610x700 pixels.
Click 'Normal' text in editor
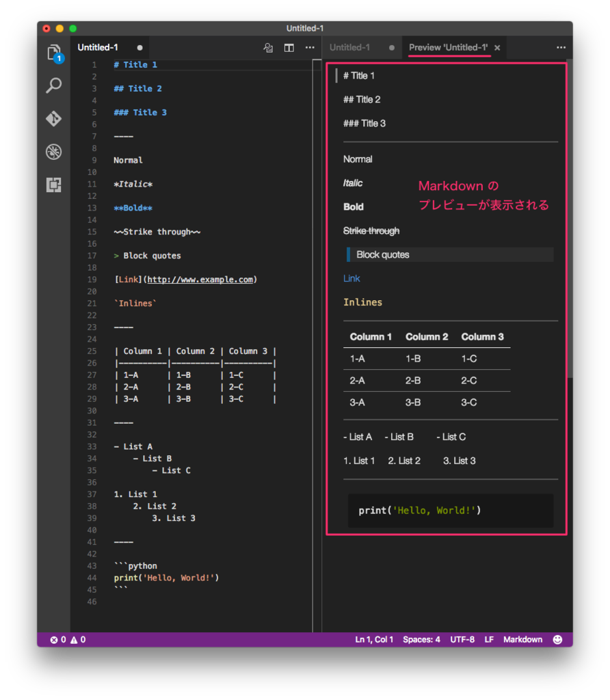(x=128, y=160)
